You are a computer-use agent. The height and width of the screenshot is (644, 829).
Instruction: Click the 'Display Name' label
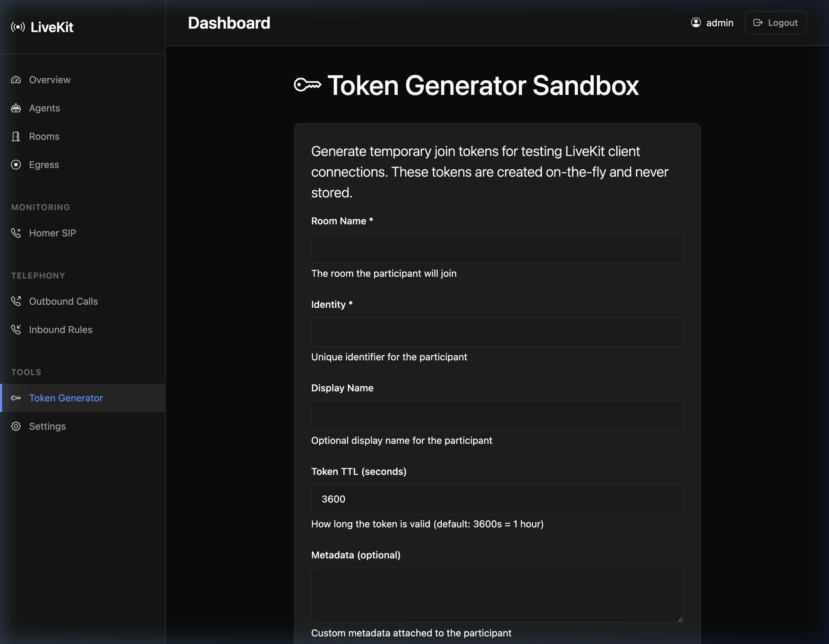(x=342, y=388)
